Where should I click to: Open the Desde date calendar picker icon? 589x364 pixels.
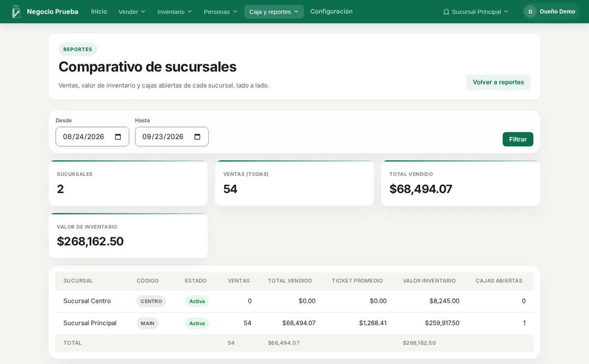[118, 137]
